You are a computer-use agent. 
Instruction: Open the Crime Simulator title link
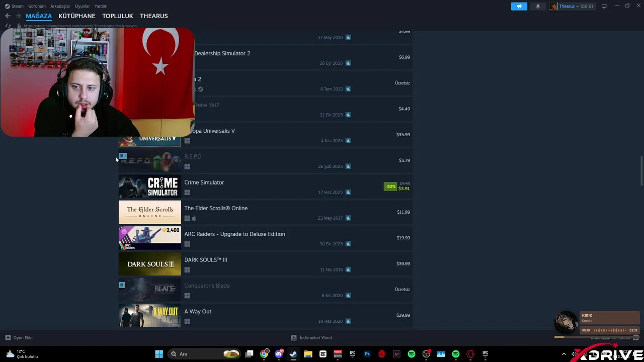click(x=204, y=183)
